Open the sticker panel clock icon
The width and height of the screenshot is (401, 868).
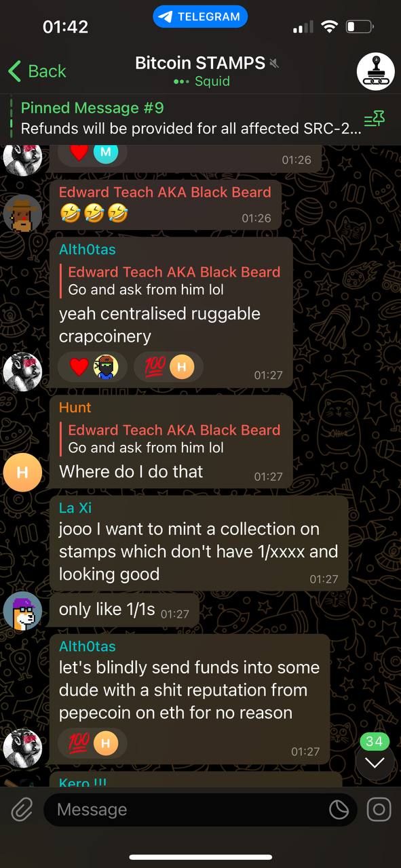tap(338, 810)
